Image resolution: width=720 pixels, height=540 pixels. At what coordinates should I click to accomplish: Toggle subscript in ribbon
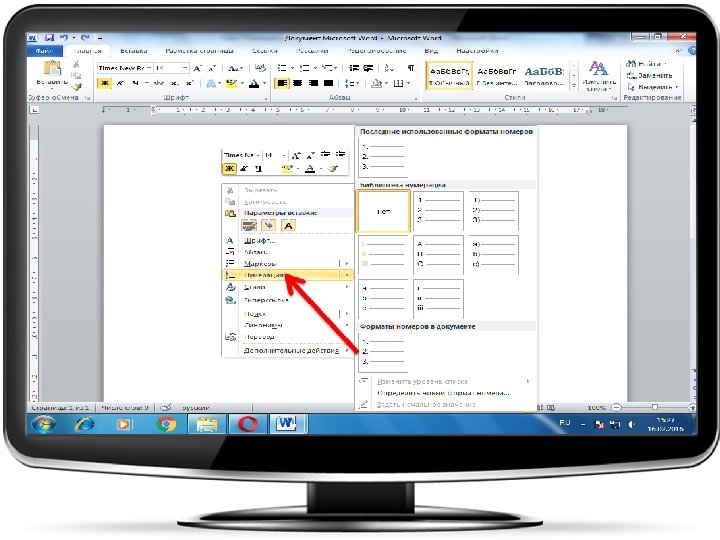click(x=174, y=83)
